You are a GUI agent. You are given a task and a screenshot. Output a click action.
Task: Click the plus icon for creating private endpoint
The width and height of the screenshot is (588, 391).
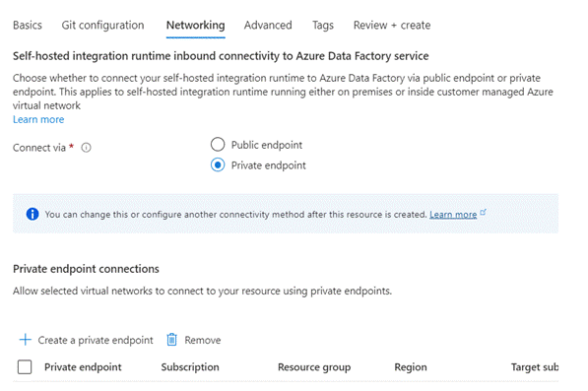point(26,340)
